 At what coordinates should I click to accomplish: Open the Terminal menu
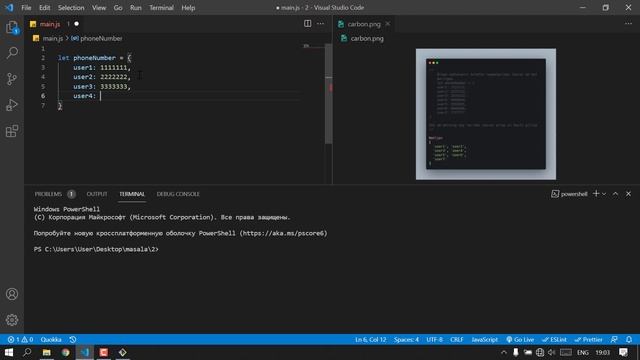click(161, 8)
